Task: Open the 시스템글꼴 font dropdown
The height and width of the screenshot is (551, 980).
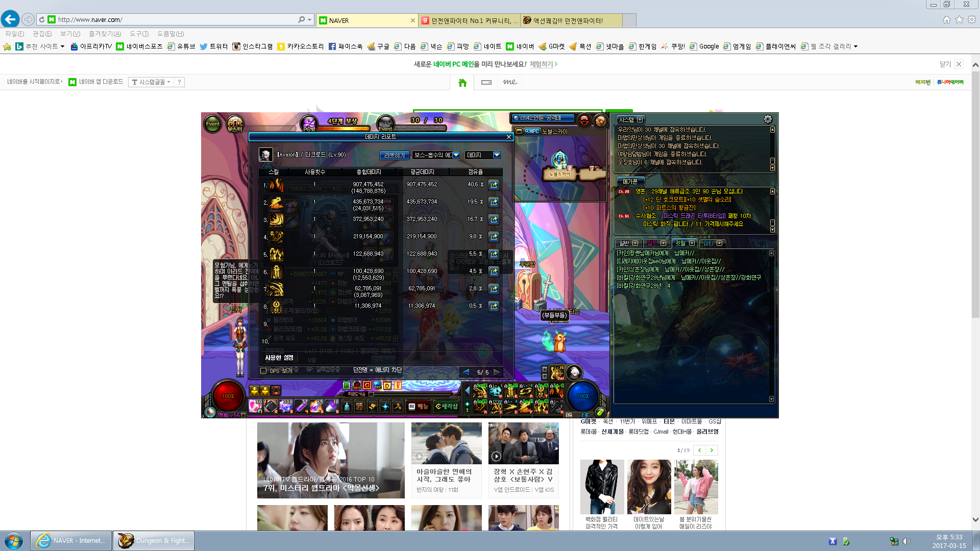Action: tap(152, 82)
